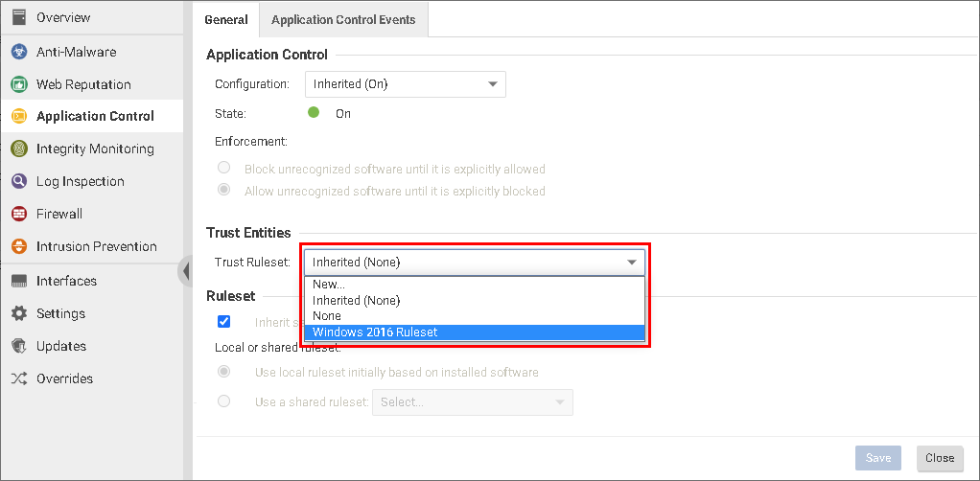The image size is (980, 481).
Task: Click the Updates shield icon
Action: tap(18, 346)
